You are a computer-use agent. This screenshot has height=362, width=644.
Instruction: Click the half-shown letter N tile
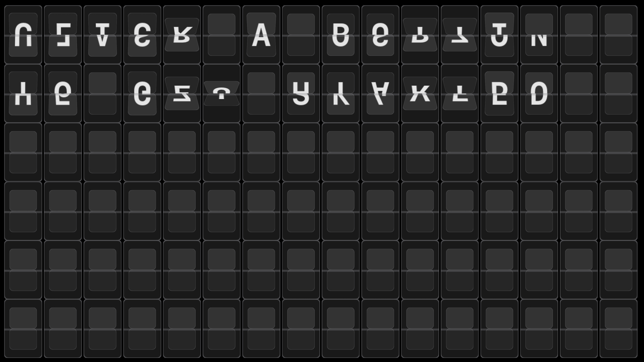539,35
